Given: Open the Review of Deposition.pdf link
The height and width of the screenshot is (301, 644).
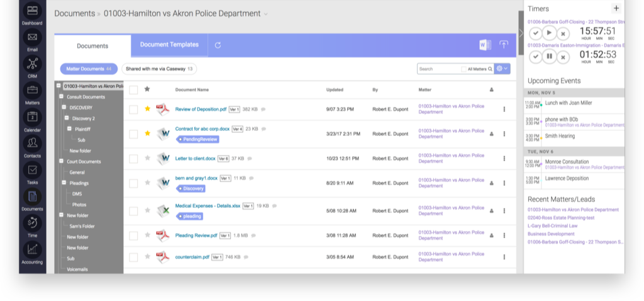Looking at the screenshot, I should 201,110.
